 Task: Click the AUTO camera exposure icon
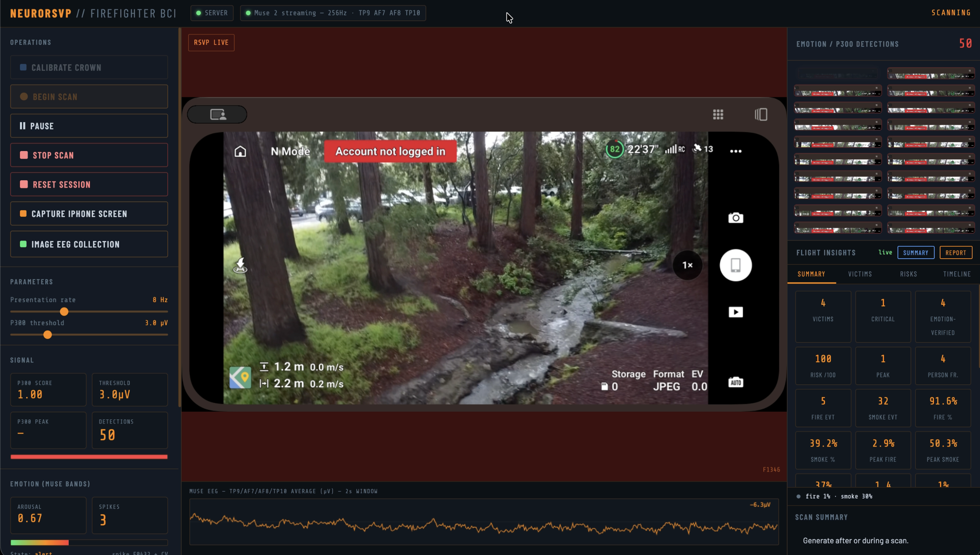735,382
